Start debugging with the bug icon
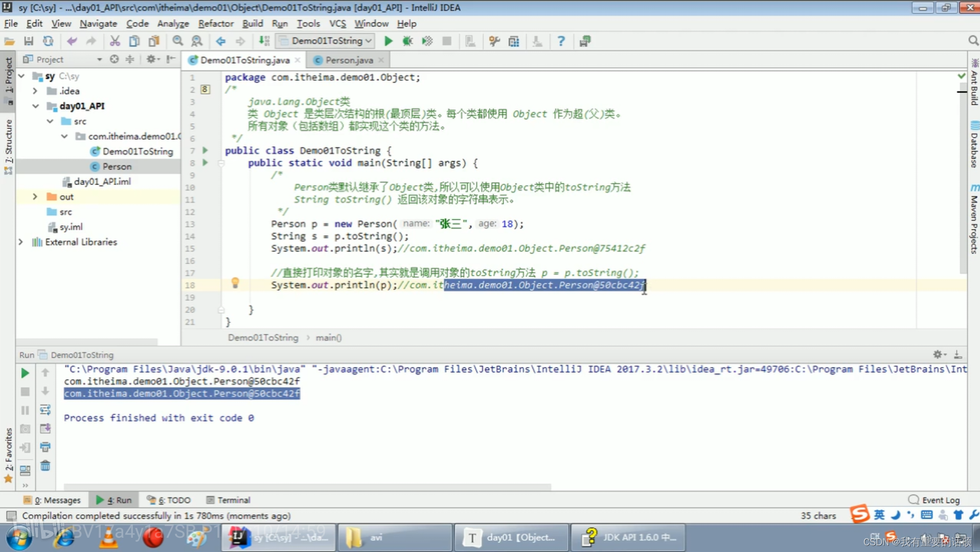This screenshot has width=980, height=552. pyautogui.click(x=407, y=41)
